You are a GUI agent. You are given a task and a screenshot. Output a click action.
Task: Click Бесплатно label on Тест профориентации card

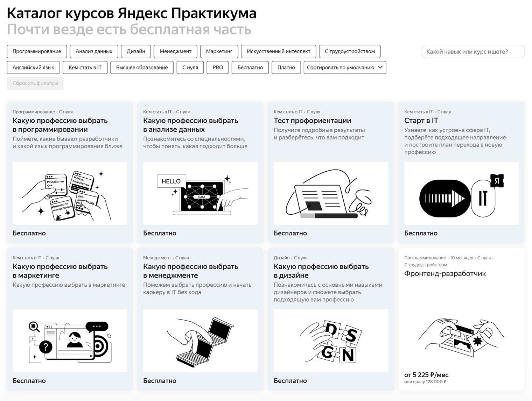click(290, 233)
